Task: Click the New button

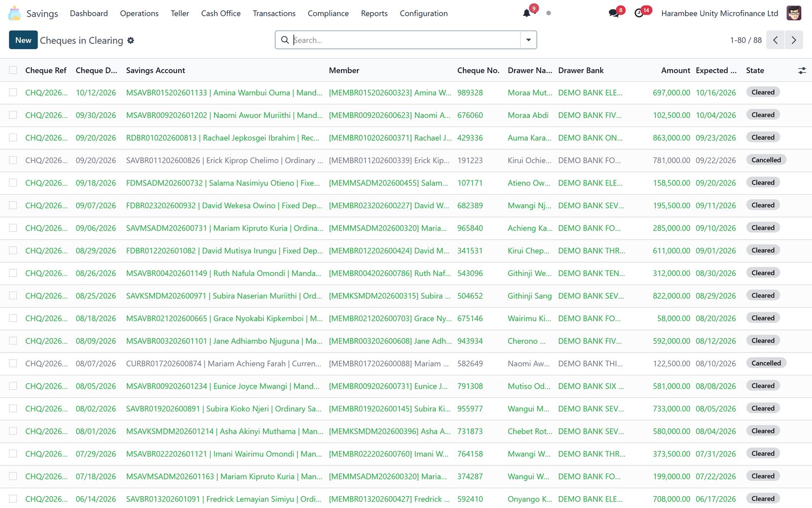Action: (x=23, y=40)
